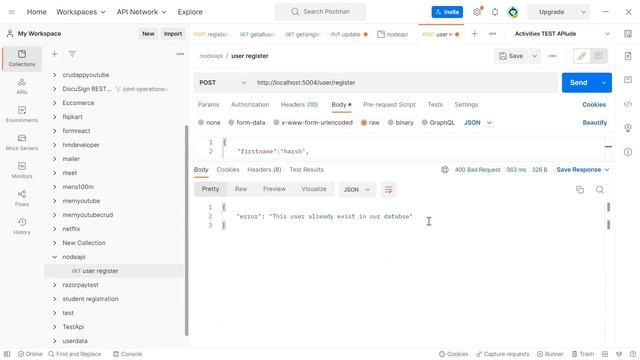The height and width of the screenshot is (360, 640).
Task: Select the none body type
Action: click(x=209, y=122)
